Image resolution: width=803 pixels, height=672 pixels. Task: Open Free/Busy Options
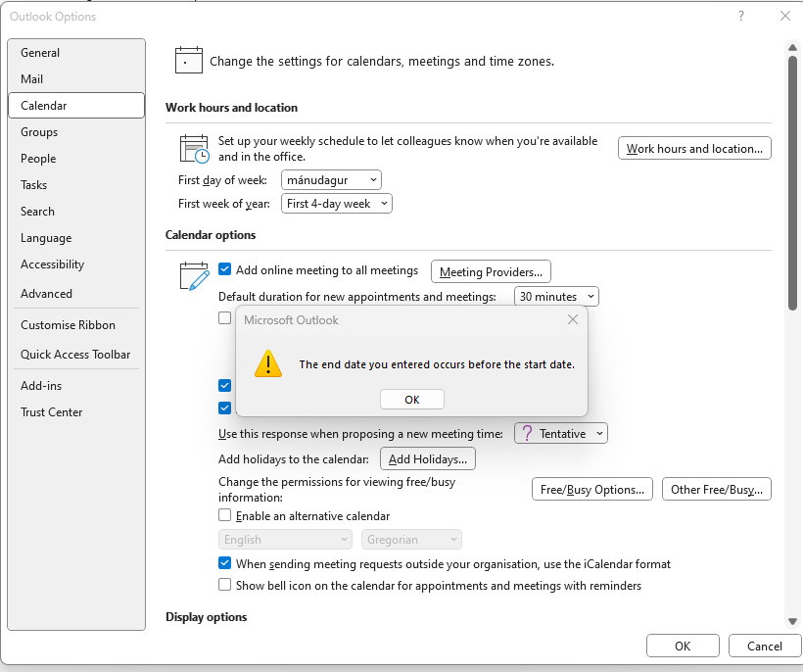(x=592, y=489)
